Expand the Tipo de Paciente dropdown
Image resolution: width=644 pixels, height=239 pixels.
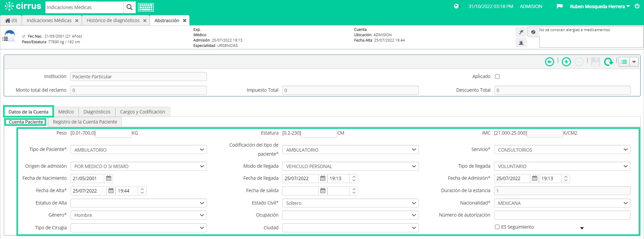pos(139,150)
